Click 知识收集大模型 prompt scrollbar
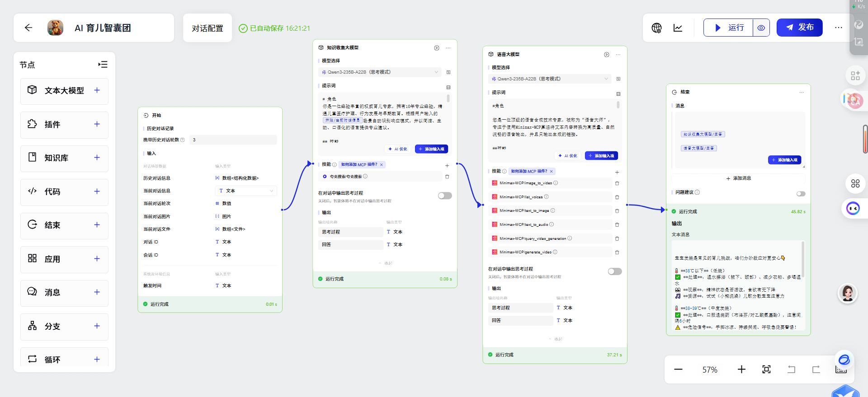This screenshot has width=868, height=397. point(448,98)
